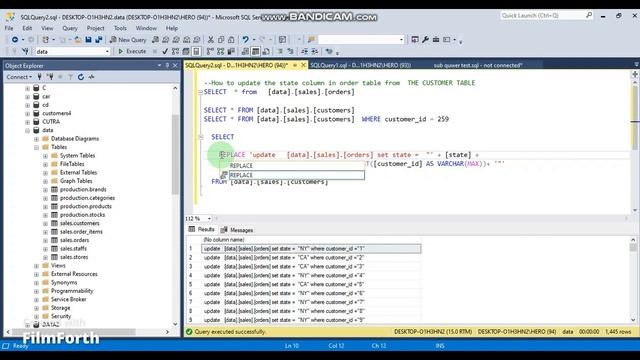Expand the Programmability folder node
Viewport: 640px width, 360px height.
36,291
